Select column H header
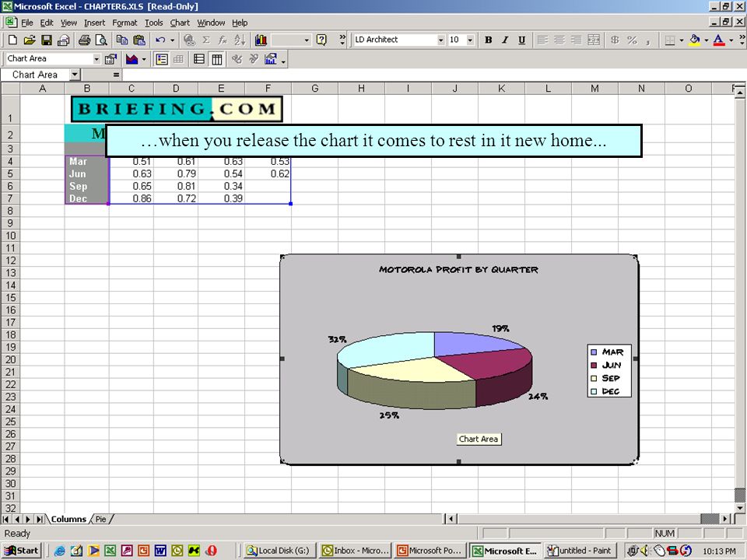The height and width of the screenshot is (560, 747). click(x=361, y=89)
